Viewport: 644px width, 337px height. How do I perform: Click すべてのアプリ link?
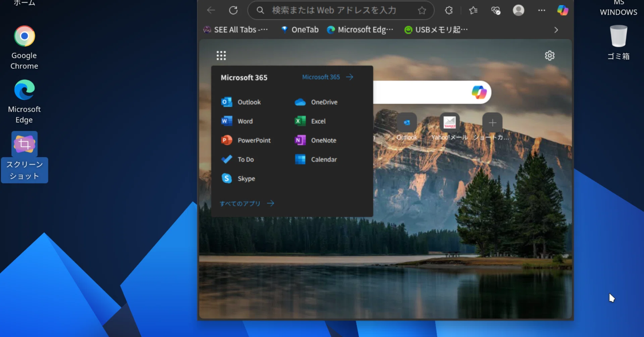coord(247,203)
